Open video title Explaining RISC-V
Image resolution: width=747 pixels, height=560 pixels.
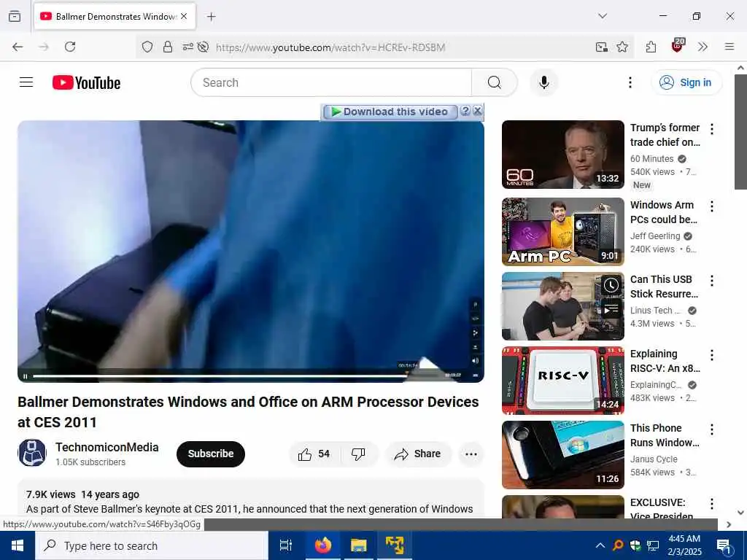click(x=665, y=361)
